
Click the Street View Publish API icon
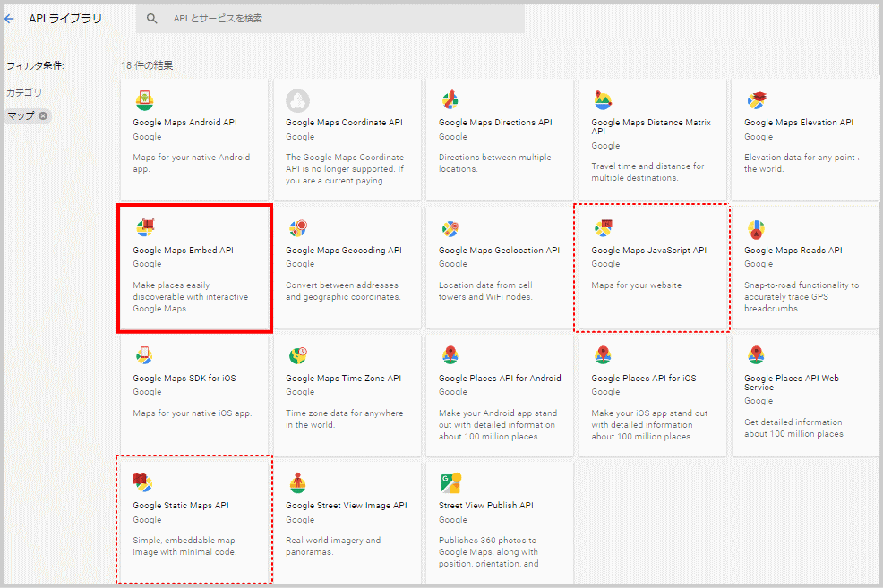point(451,482)
